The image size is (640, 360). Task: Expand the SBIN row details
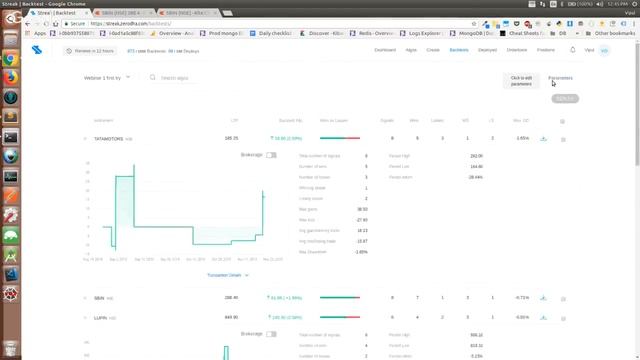pyautogui.click(x=85, y=298)
